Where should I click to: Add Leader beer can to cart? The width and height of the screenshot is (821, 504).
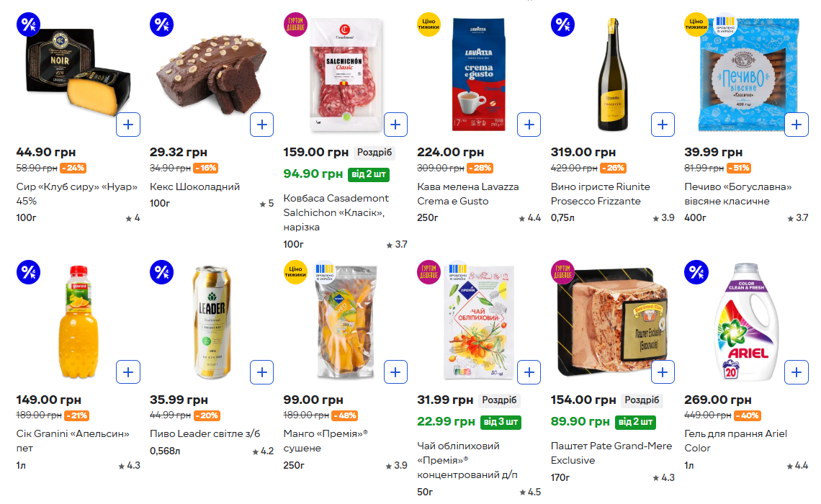click(262, 372)
